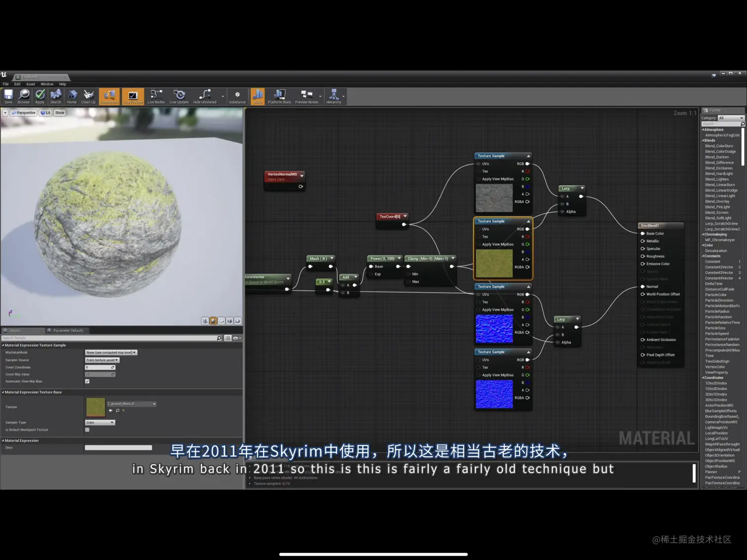Click the Hide Unrelated toolbar icon
The width and height of the screenshot is (747, 560).
205,96
